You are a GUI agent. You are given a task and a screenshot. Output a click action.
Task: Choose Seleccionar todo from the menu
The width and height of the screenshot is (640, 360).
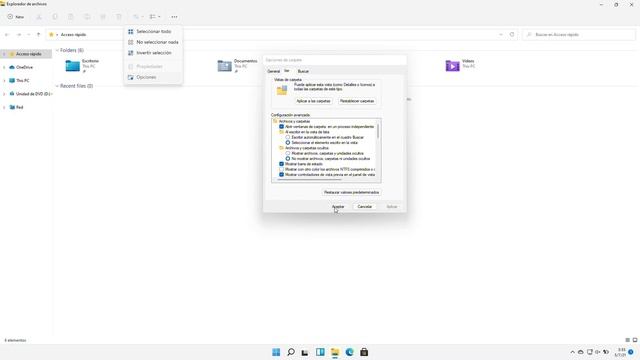pyautogui.click(x=153, y=31)
